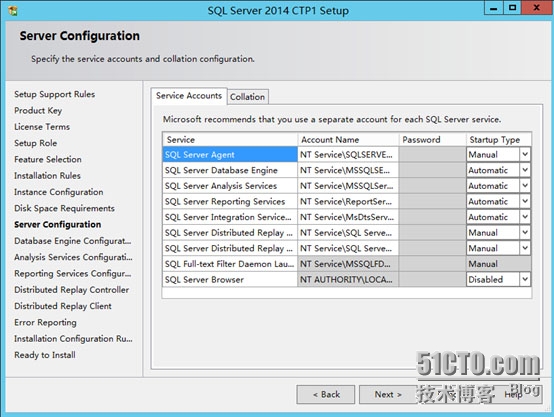Select the SQL Server Database Engine service row

point(230,170)
